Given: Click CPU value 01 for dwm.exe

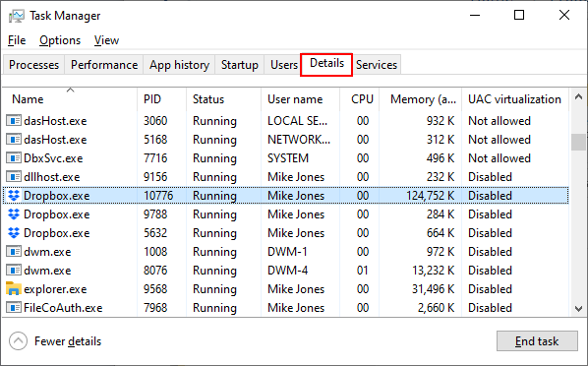Looking at the screenshot, I should point(363,271).
